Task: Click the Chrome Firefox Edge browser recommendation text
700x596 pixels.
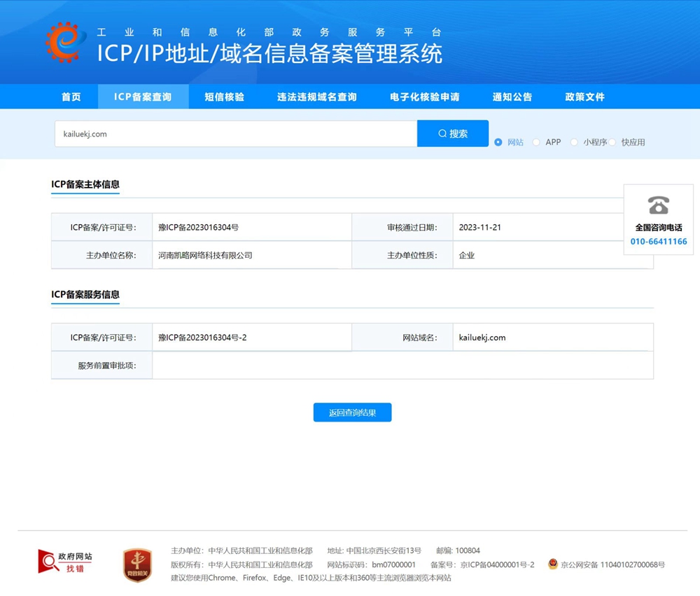Action: point(311,578)
